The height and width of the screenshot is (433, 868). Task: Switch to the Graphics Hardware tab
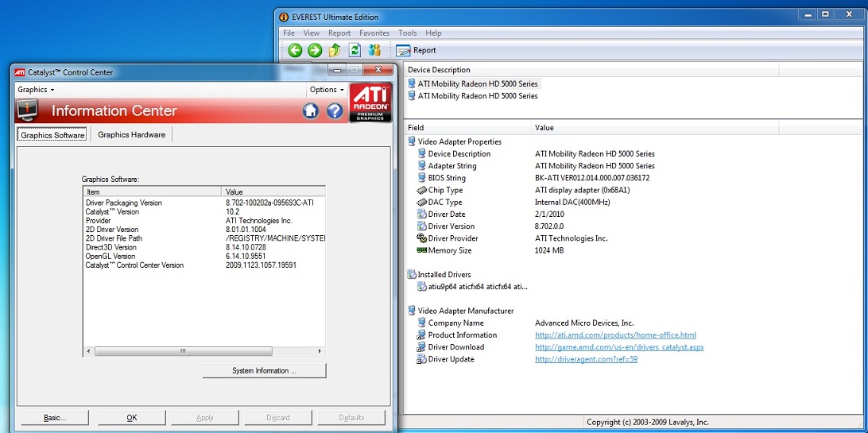point(132,134)
